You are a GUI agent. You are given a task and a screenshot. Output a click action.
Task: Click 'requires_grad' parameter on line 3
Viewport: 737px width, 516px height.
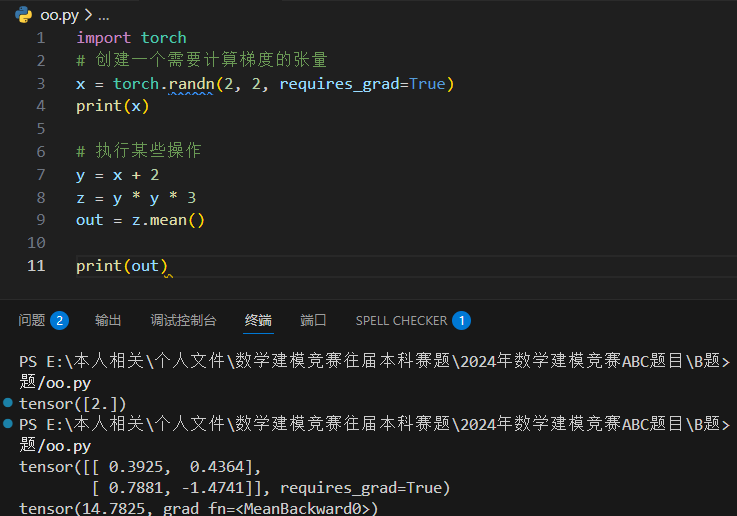point(339,84)
